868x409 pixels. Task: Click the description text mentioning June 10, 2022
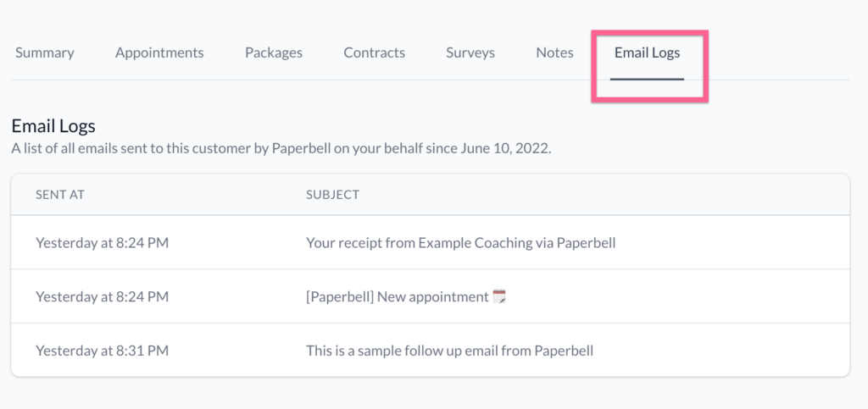281,150
